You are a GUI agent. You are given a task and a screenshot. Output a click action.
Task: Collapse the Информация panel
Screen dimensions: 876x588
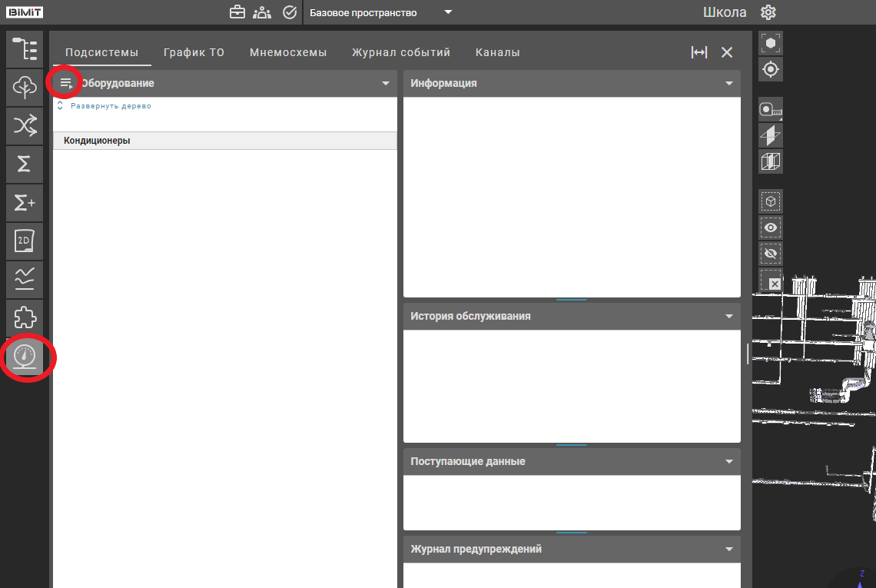(729, 83)
